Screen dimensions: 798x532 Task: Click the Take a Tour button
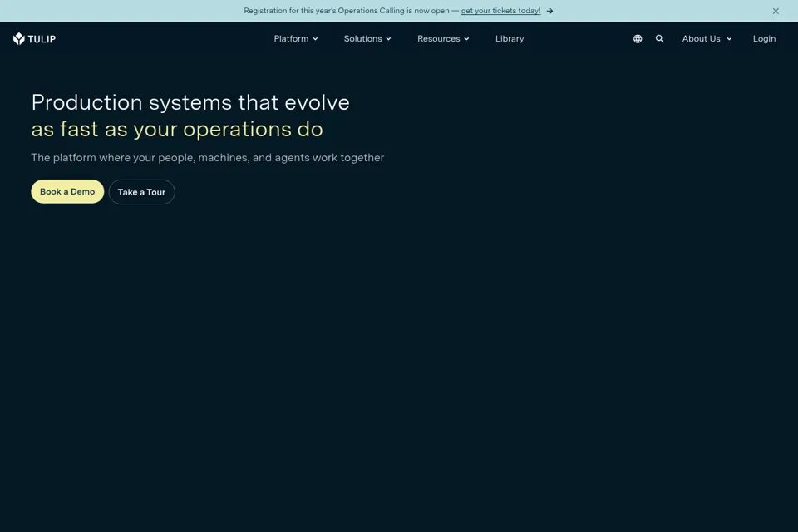(x=141, y=192)
